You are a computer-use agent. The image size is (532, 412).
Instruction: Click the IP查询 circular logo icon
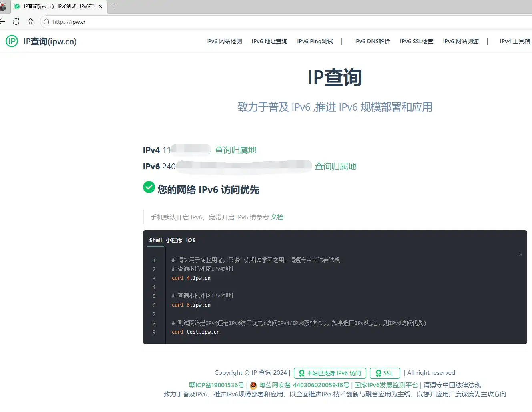coord(12,41)
